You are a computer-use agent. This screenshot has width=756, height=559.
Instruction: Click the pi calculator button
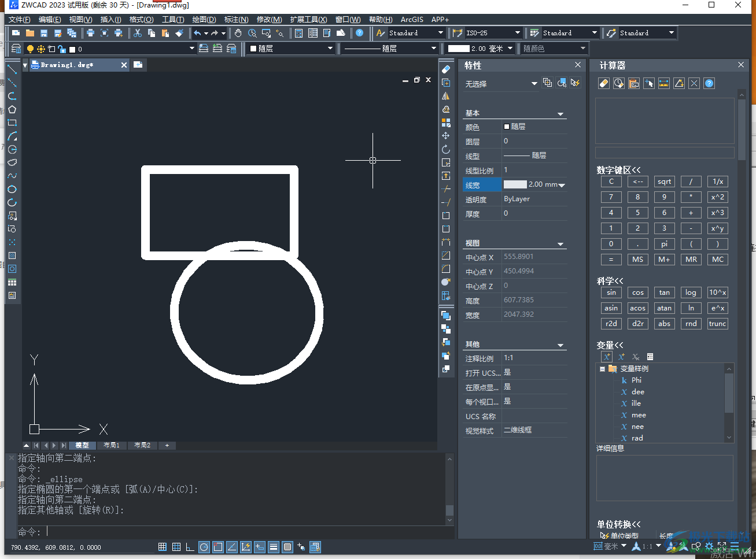[x=665, y=244]
